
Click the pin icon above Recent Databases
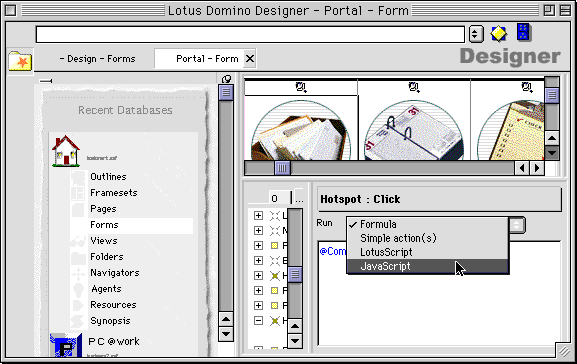click(x=46, y=81)
